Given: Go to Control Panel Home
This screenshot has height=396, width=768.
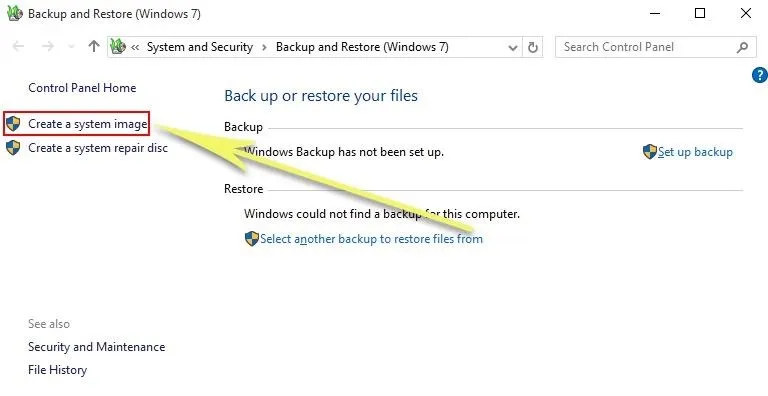Looking at the screenshot, I should point(82,88).
